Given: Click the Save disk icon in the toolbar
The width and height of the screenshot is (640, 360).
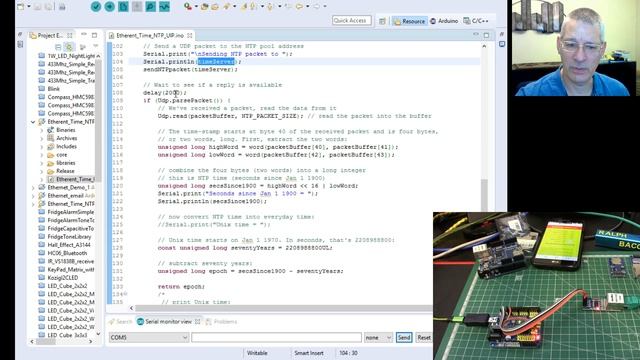Looking at the screenshot, I should point(37,7).
